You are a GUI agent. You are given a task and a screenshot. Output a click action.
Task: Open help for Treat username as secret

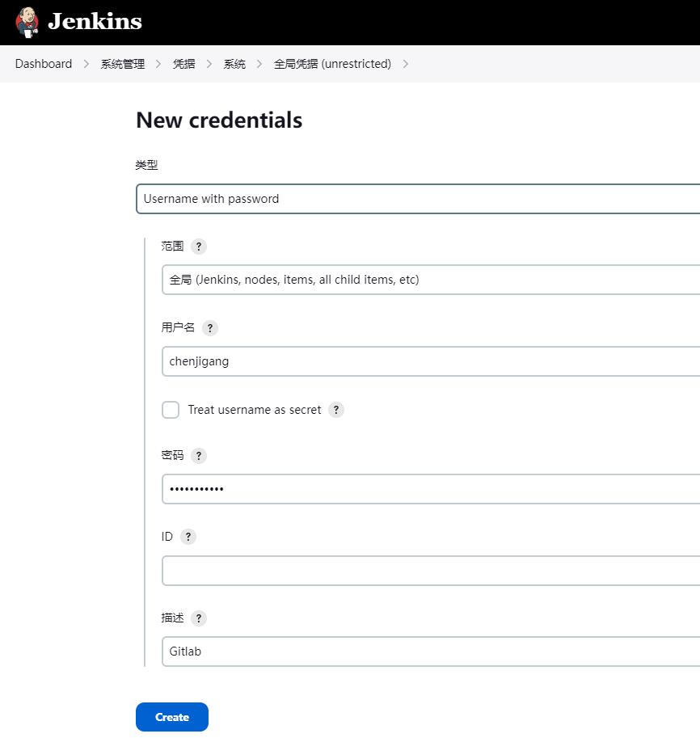pos(335,410)
